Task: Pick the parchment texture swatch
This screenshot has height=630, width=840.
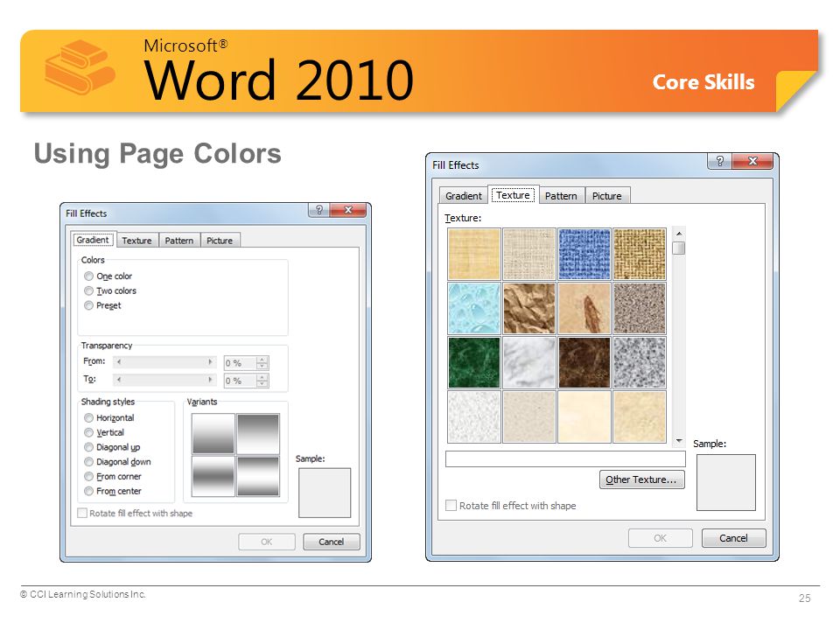Action: point(584,416)
